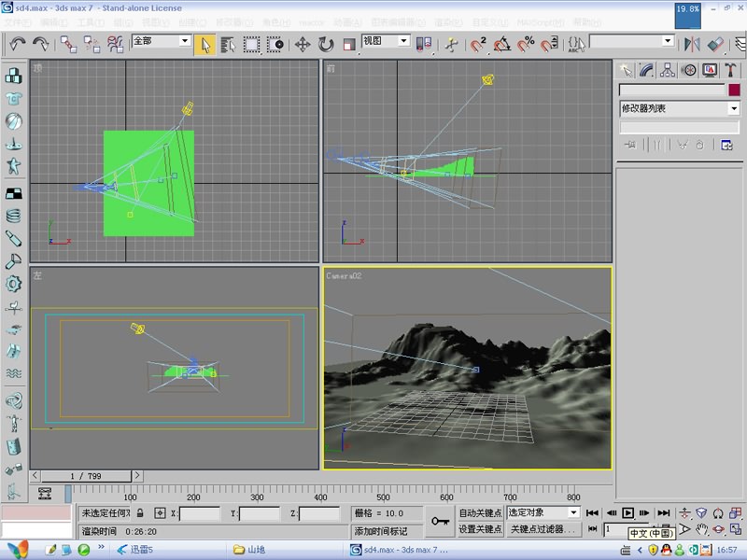747x560 pixels.
Task: Click the time slider right arrow
Action: click(x=137, y=475)
